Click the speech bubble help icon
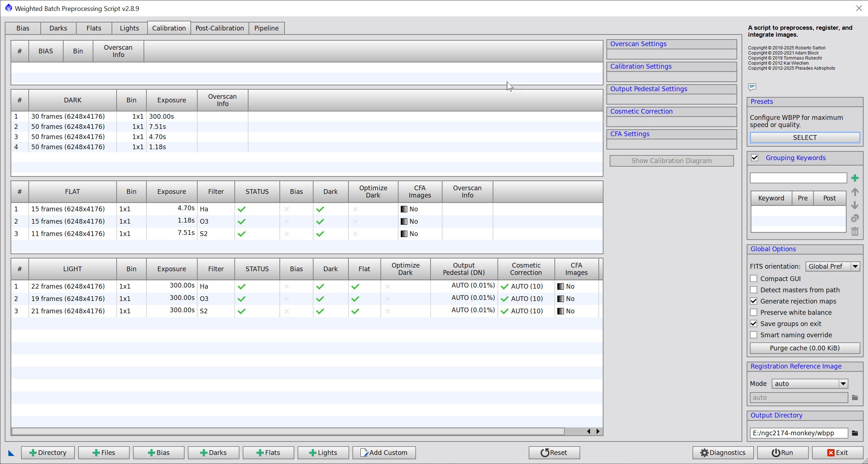Screen dimensions: 868x464 pyautogui.click(x=752, y=87)
